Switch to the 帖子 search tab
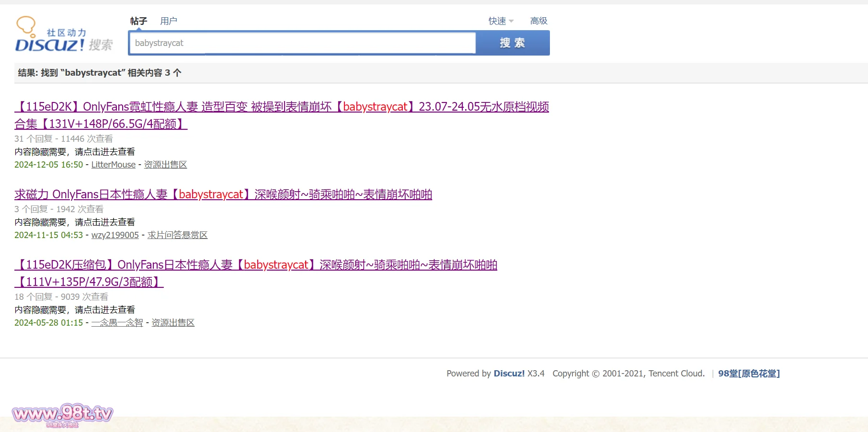 [138, 21]
